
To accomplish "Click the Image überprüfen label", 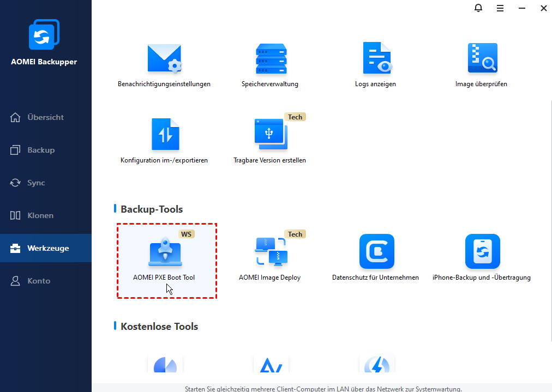I will [481, 84].
